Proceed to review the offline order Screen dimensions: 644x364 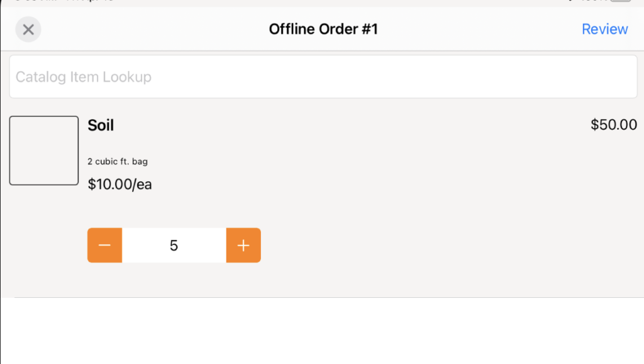pyautogui.click(x=604, y=29)
